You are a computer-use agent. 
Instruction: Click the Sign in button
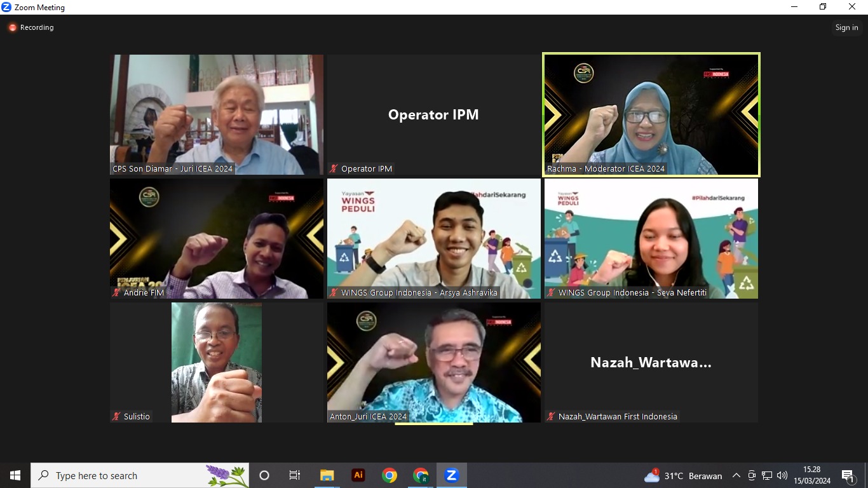coord(846,27)
